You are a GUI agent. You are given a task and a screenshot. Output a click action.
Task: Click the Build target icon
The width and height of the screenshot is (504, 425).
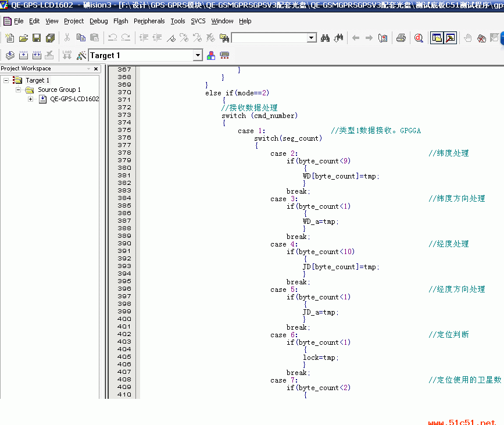tap(23, 55)
